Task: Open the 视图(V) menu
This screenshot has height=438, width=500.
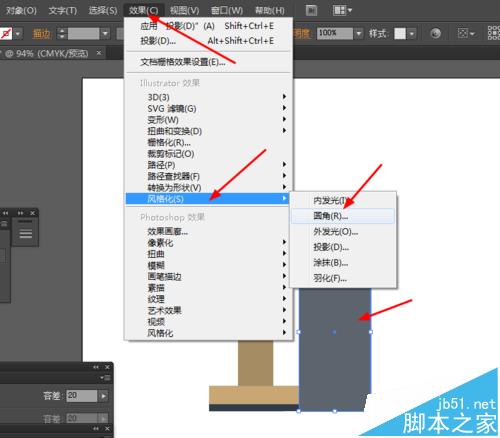Action: [184, 11]
